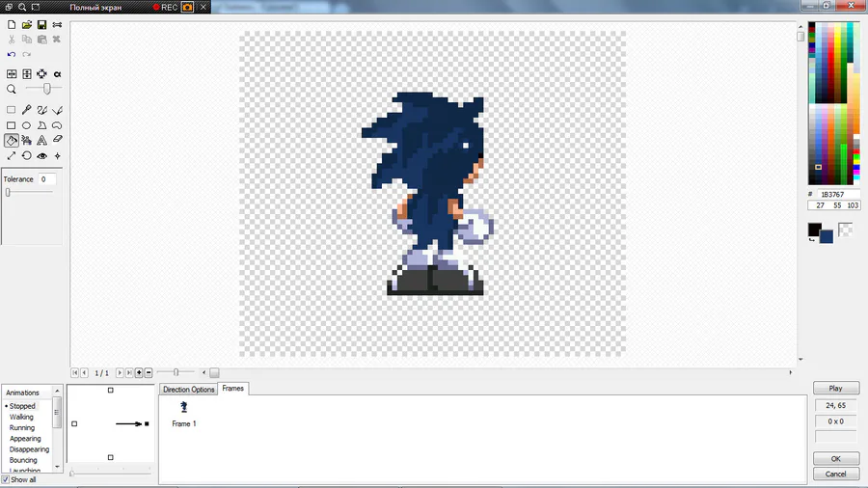
Task: Switch to the Direction Options tab
Action: coord(188,390)
